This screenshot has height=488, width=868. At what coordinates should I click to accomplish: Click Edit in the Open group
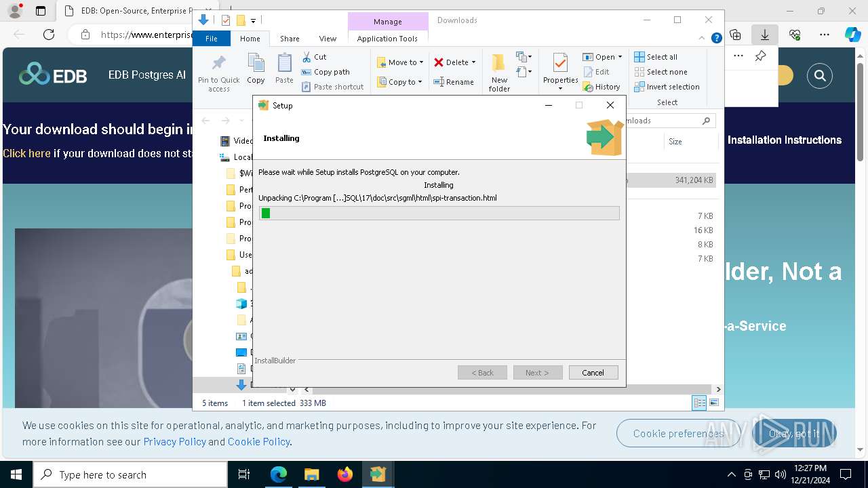point(596,72)
